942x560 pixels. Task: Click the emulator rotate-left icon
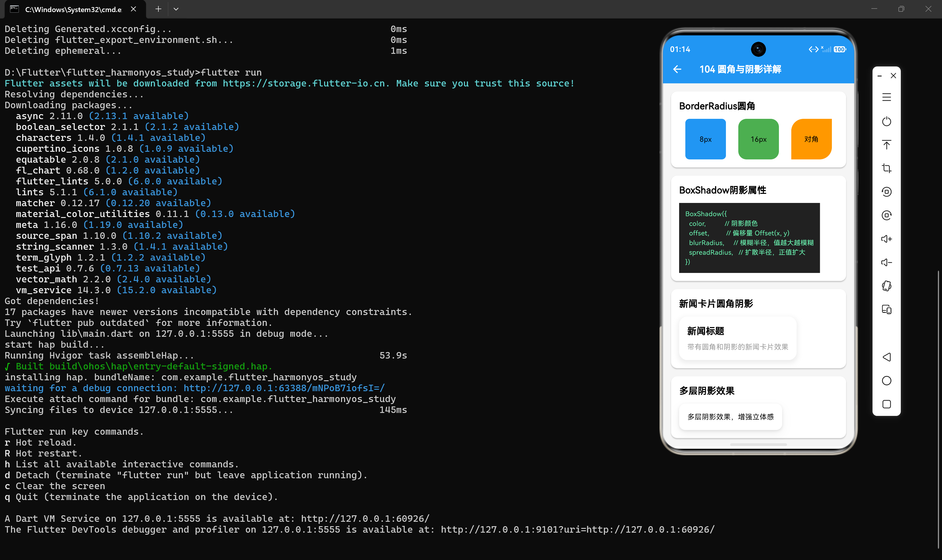pyautogui.click(x=886, y=192)
